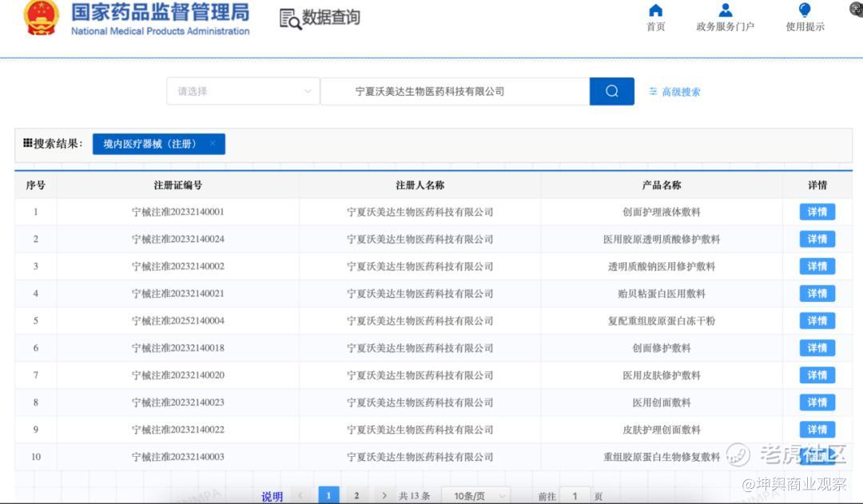Open the 首页 home icon
The image size is (863, 504).
(655, 10)
